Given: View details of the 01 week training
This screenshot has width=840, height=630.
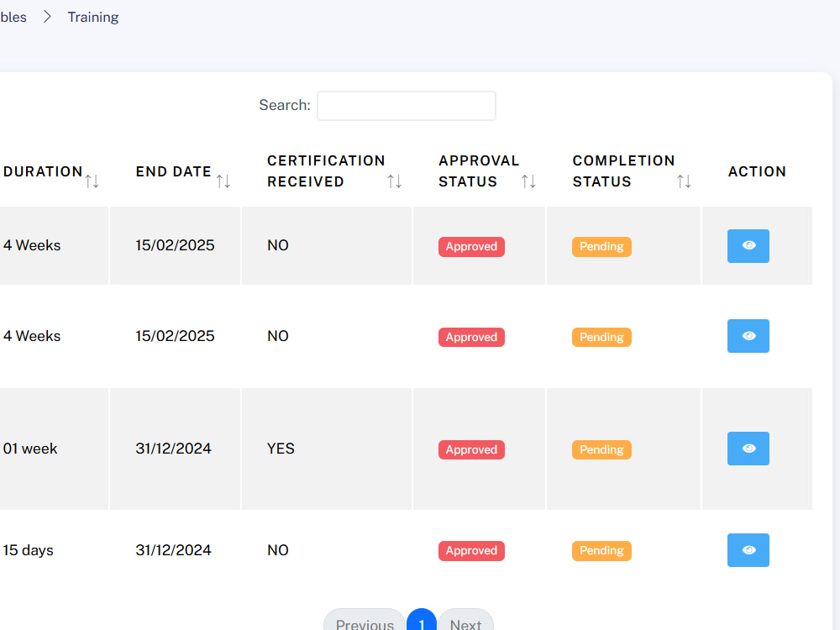Looking at the screenshot, I should point(748,449).
